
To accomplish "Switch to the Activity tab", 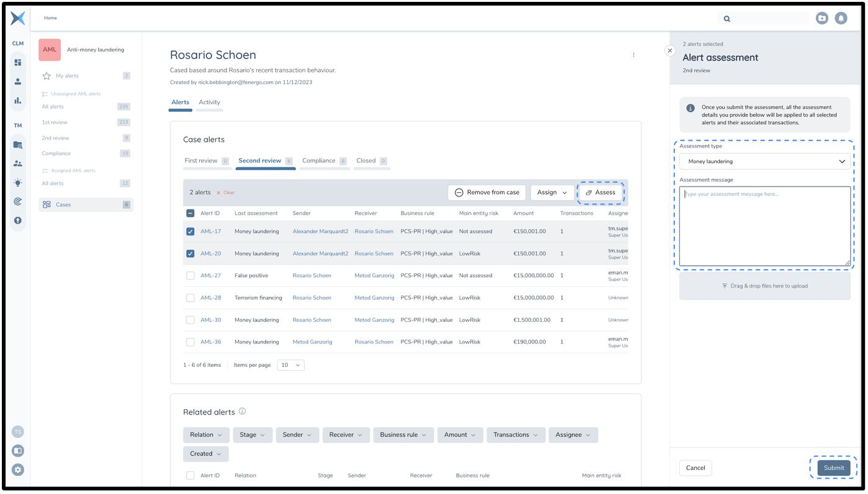I will tap(209, 102).
